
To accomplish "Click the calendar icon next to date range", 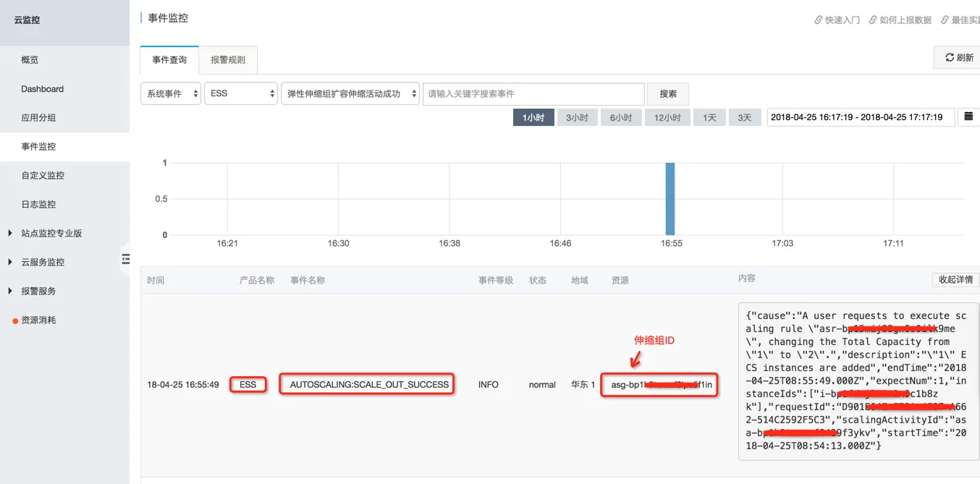I will 968,116.
